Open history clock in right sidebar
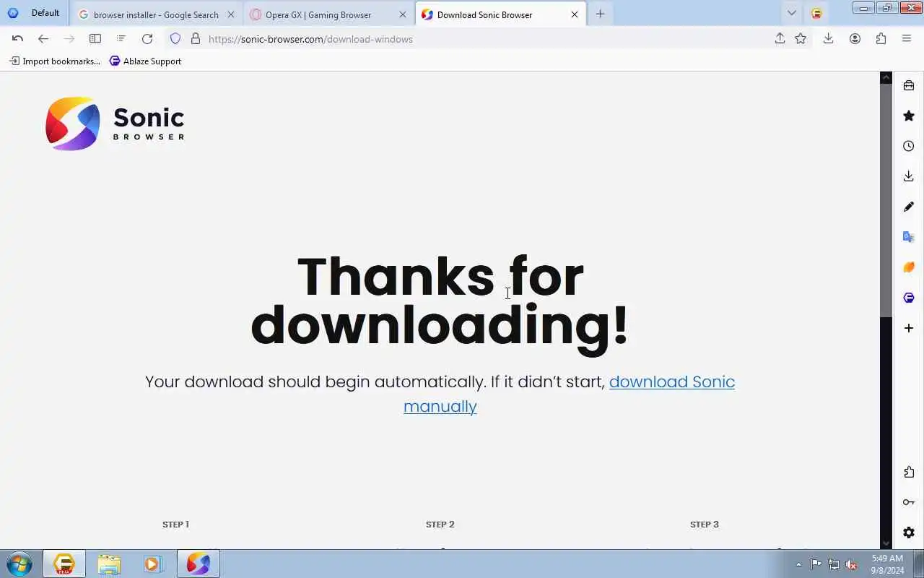The height and width of the screenshot is (578, 924). click(909, 146)
